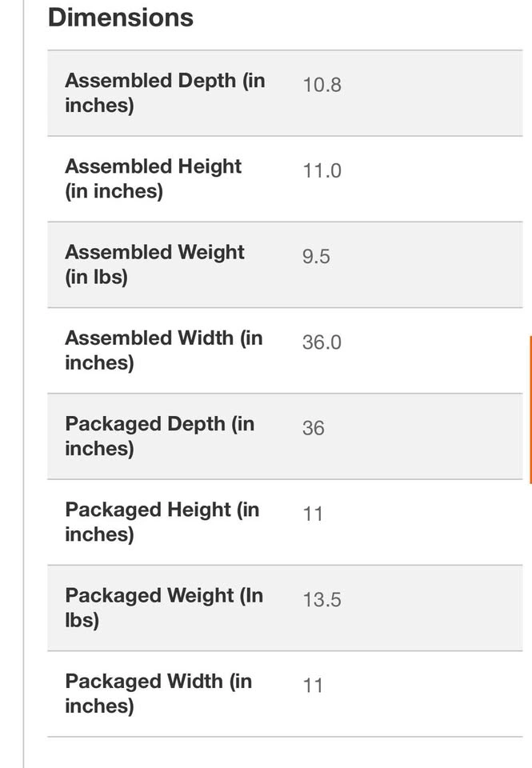Click the Packaged Depth table row
532x768 pixels.
285,437
